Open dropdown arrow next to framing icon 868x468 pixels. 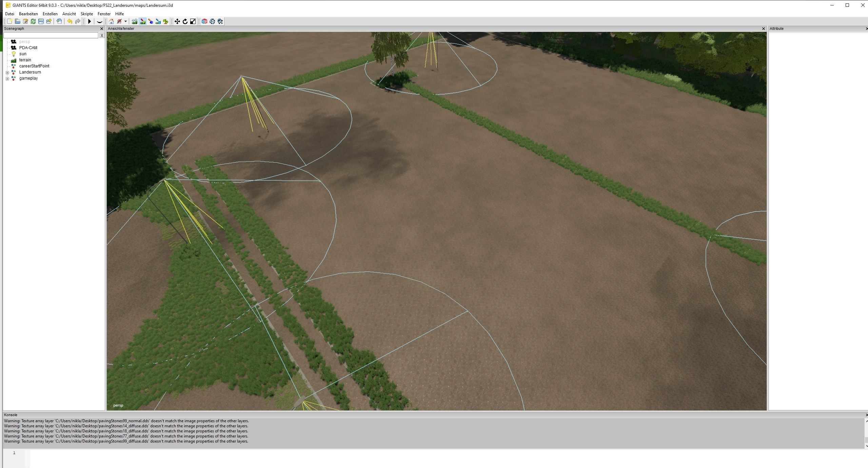coord(125,21)
